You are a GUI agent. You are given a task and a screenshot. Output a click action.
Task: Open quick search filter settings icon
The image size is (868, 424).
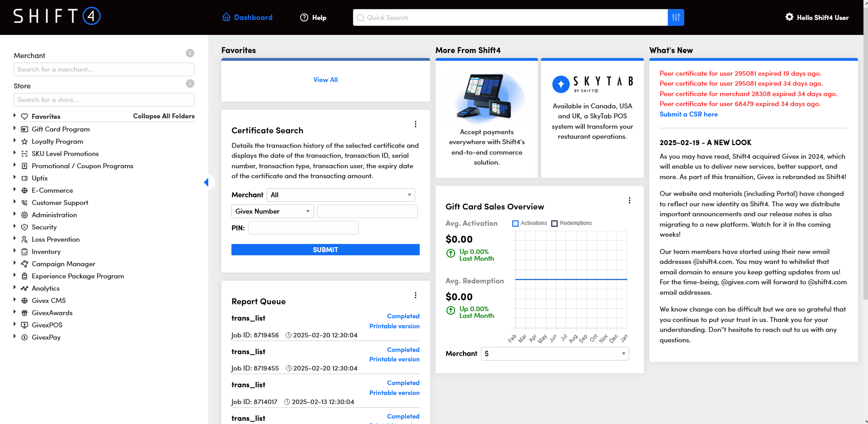click(676, 18)
